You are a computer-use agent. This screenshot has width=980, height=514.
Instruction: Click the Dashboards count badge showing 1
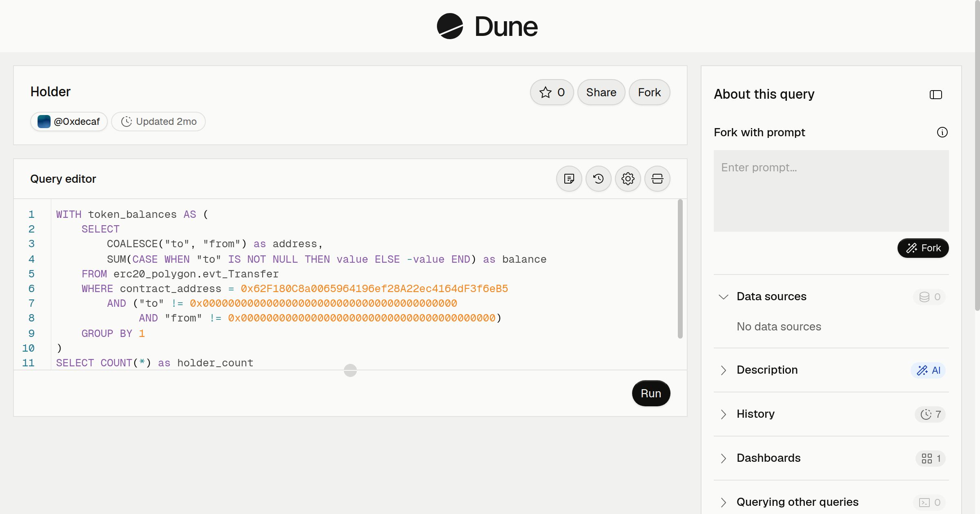tap(931, 458)
